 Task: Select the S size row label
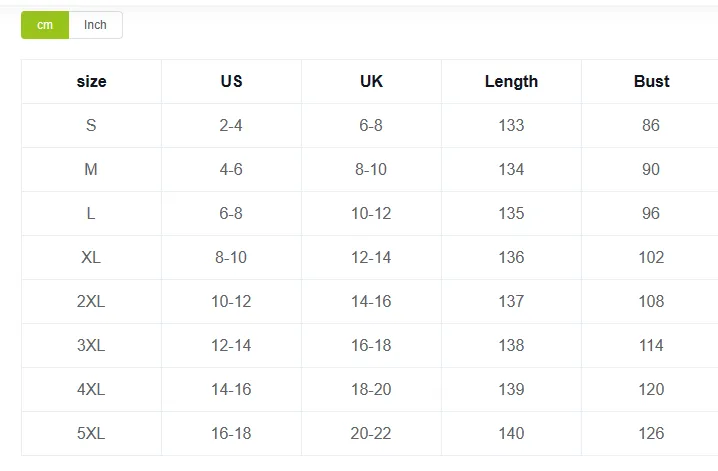point(91,125)
